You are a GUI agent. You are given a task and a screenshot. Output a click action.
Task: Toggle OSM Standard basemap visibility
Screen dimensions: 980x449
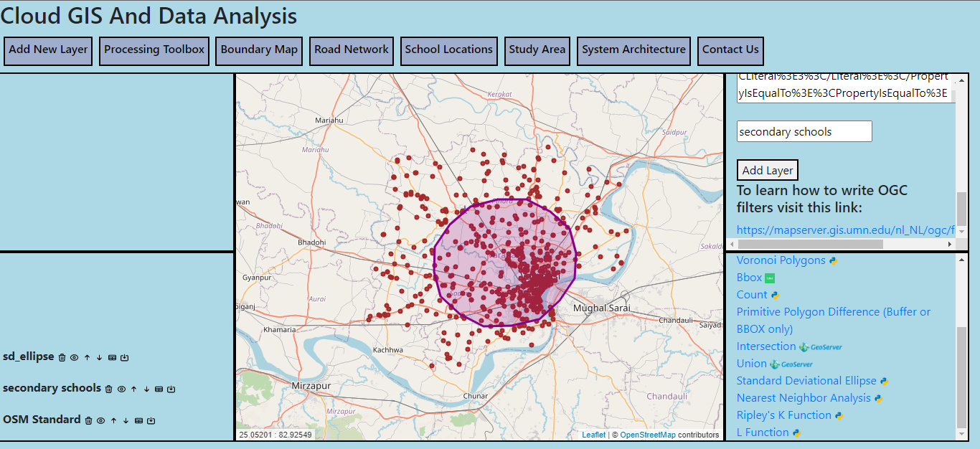[x=101, y=421]
